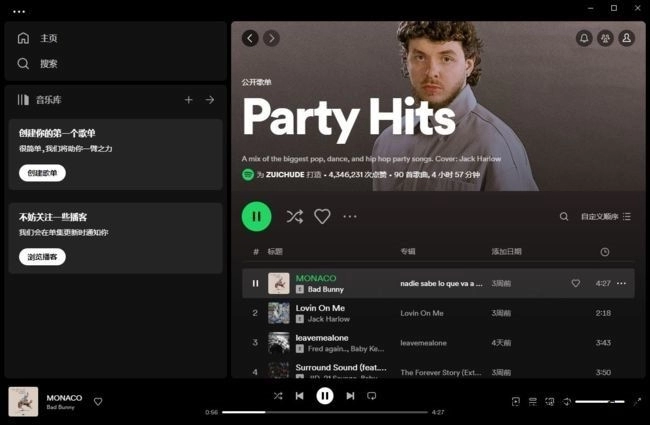Screen dimensions: 650x425
Task: Open the 自定义顺序 sort dropdown
Action: (606, 216)
